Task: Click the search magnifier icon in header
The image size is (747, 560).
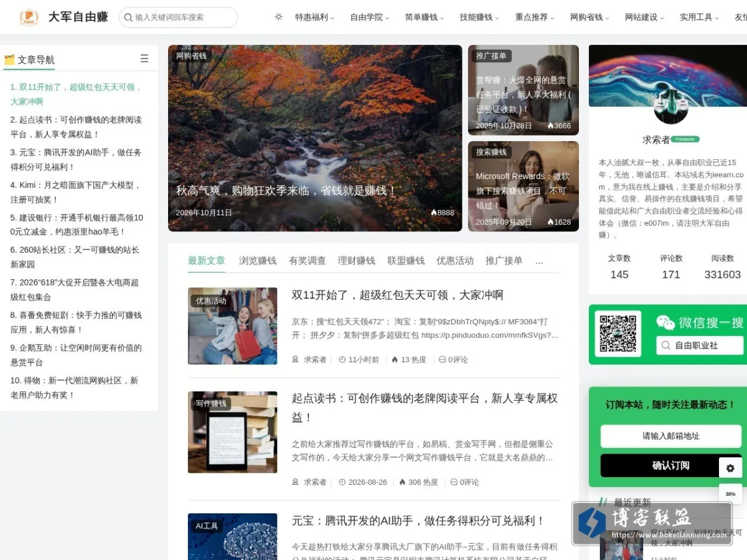Action: tap(128, 17)
